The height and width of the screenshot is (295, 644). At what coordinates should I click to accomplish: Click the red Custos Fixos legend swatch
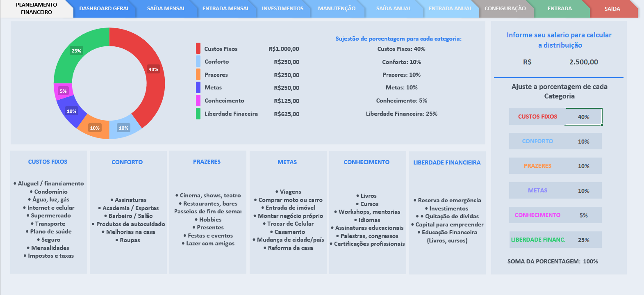198,48
